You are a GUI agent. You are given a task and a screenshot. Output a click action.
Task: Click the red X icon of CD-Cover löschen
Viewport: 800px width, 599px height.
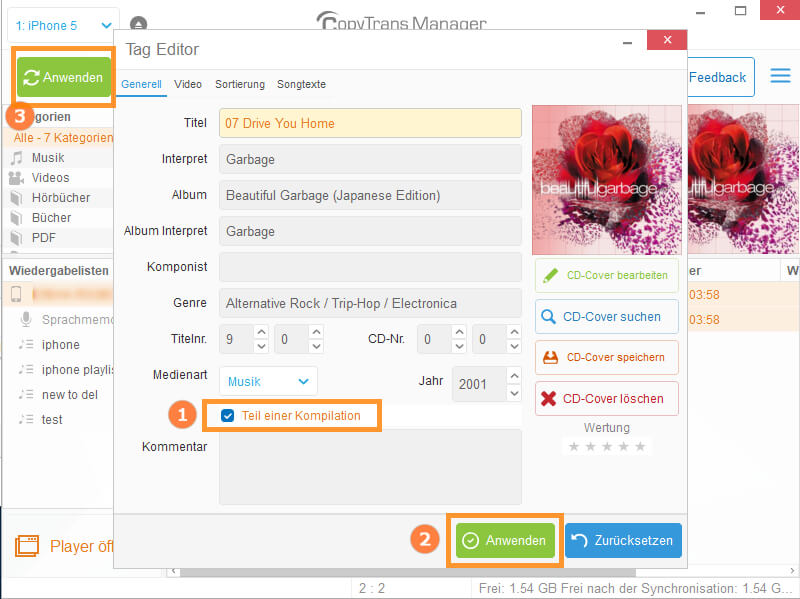coord(548,398)
